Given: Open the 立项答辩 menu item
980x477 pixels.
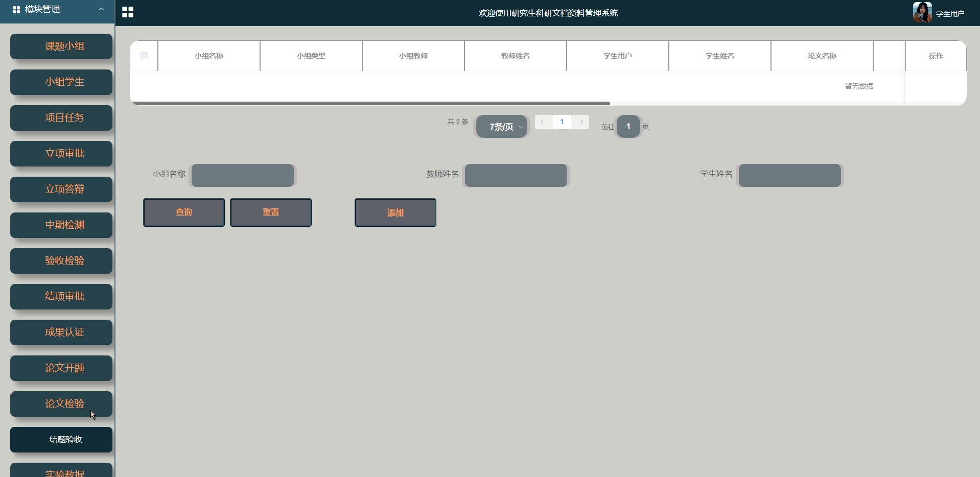Looking at the screenshot, I should (61, 189).
